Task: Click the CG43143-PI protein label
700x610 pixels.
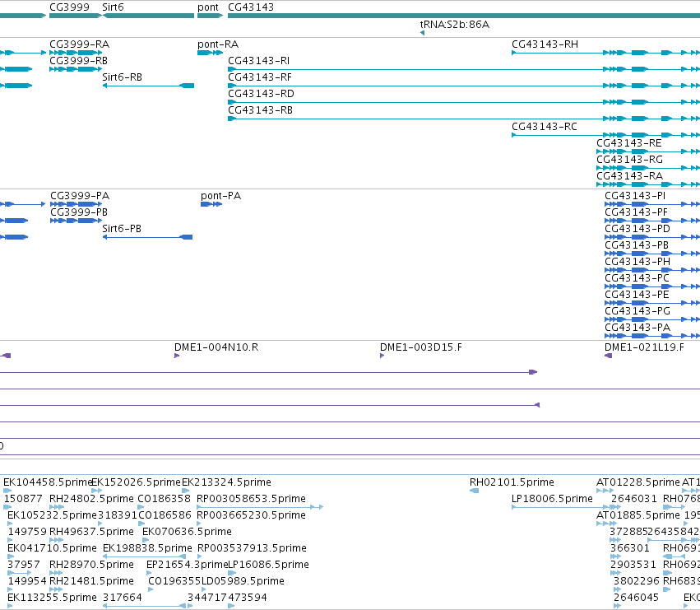Action: point(635,196)
